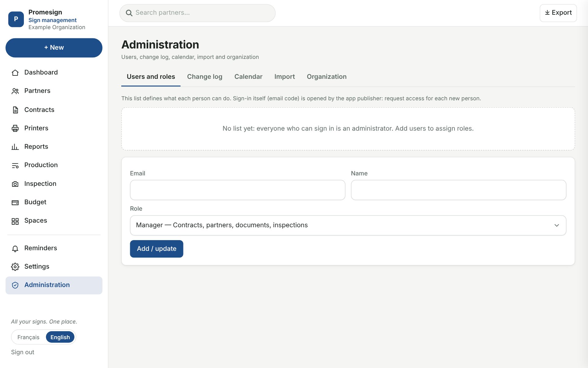The width and height of the screenshot is (588, 368).
Task: Click the Spaces grid icon
Action: click(x=15, y=221)
